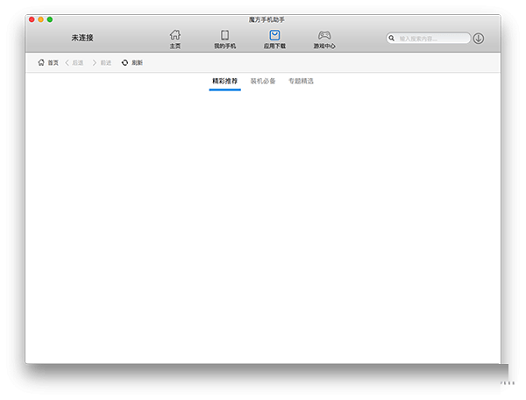Maximize the window using the green button
Viewport: 526px width, 400px height.
pyautogui.click(x=50, y=19)
